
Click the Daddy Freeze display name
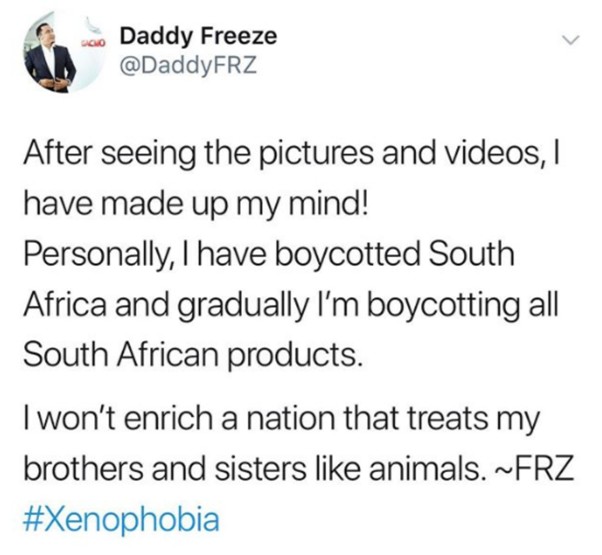198,37
